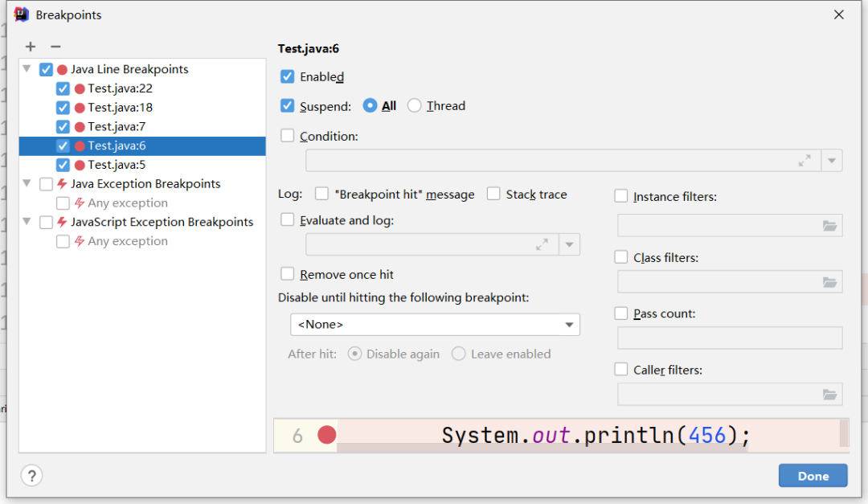The width and height of the screenshot is (868, 504).
Task: Click the remove breakpoint minus icon
Action: pos(55,47)
